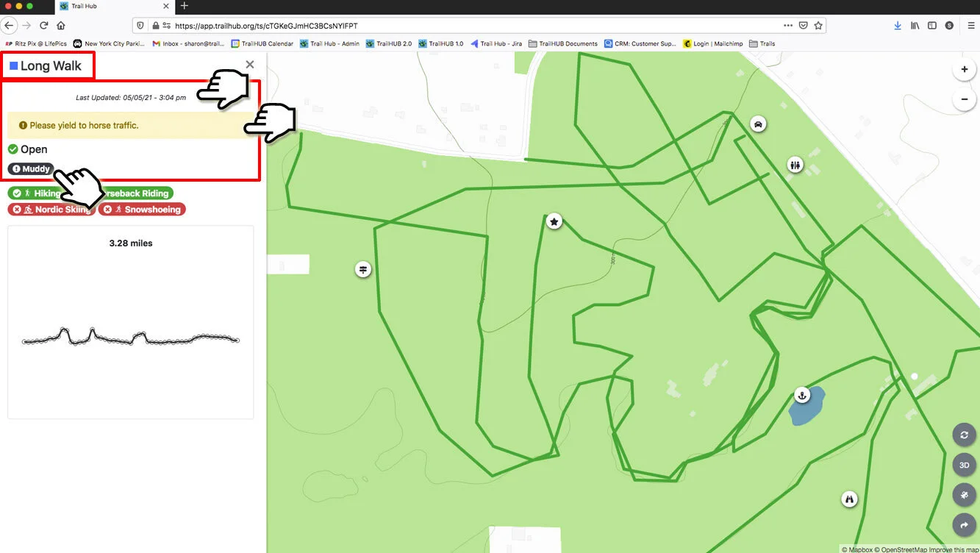Open the page actions ellipsis menu
Image resolution: width=980 pixels, height=553 pixels.
[x=788, y=25]
